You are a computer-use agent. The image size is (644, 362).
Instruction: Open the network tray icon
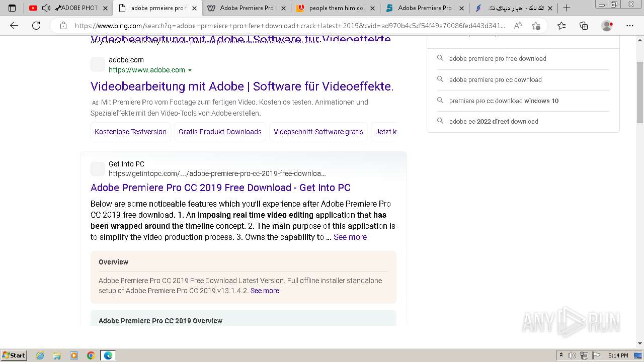(584, 355)
